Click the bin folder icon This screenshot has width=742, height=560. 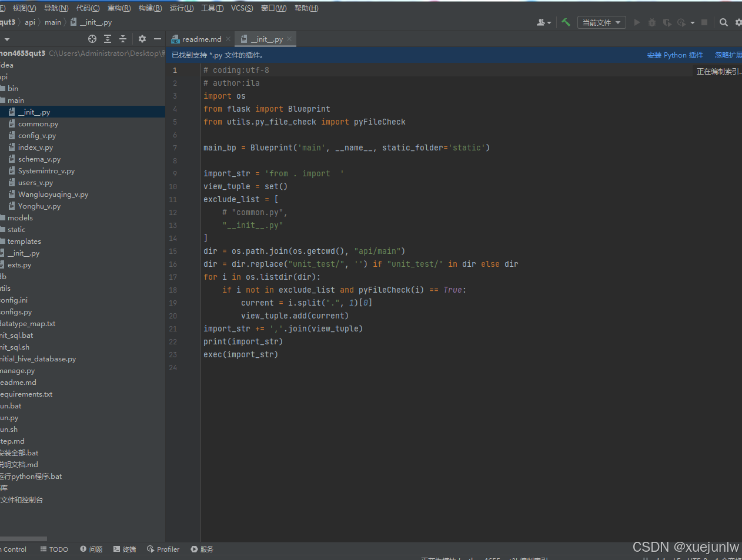(x=2, y=89)
